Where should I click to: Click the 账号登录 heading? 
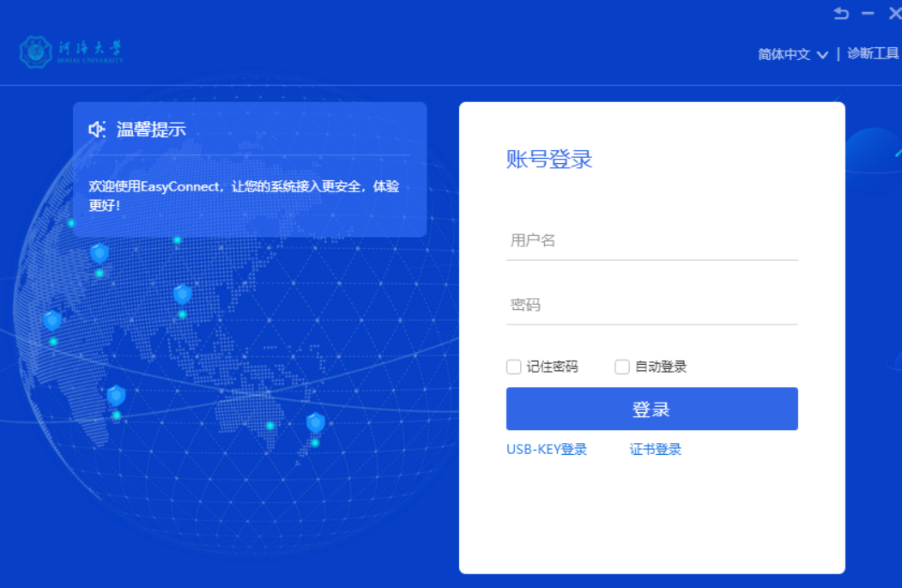coord(548,160)
